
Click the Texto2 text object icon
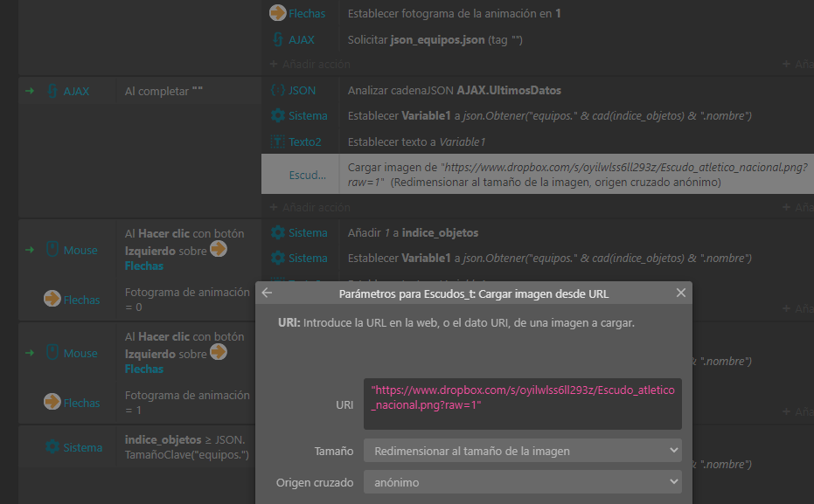pos(278,142)
